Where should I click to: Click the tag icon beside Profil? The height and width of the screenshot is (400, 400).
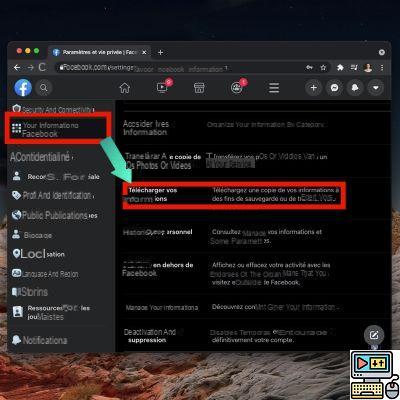[x=16, y=195]
